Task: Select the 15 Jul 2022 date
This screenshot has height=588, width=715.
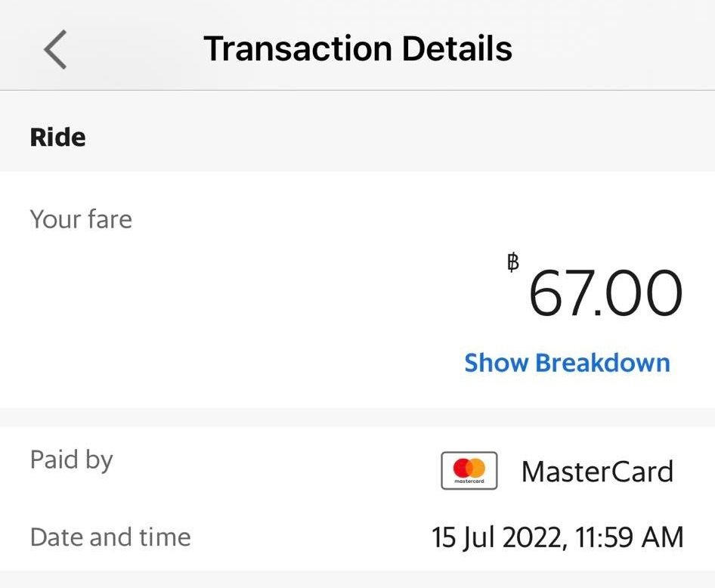Action: point(497,537)
